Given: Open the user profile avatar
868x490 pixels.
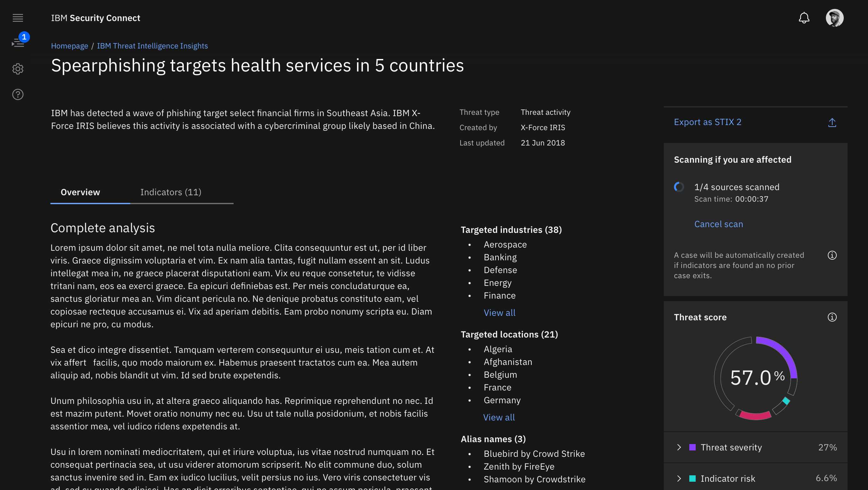Looking at the screenshot, I should [x=834, y=18].
